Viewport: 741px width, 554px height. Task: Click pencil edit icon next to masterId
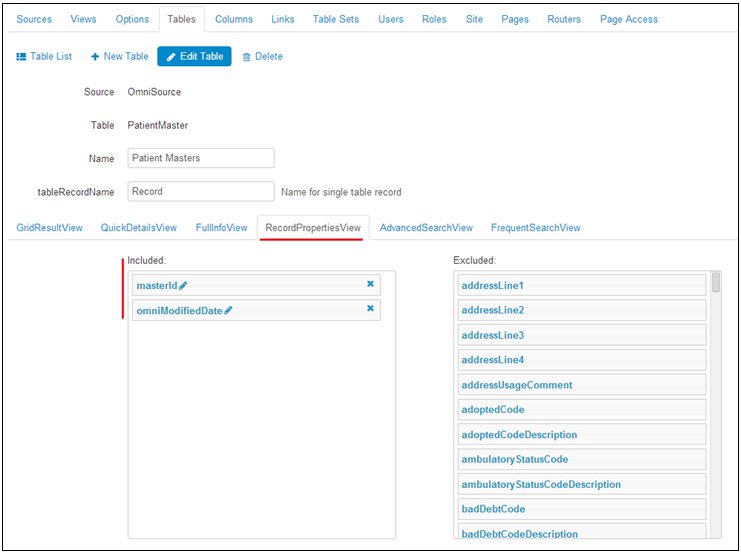pos(183,286)
